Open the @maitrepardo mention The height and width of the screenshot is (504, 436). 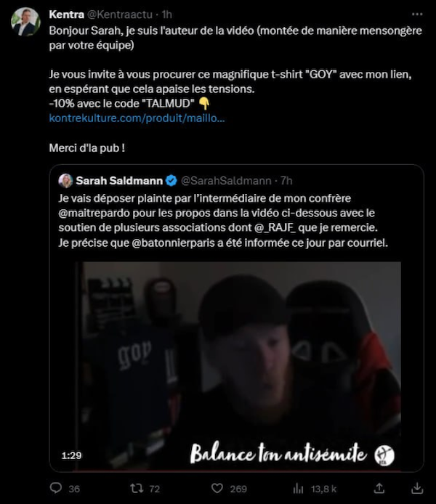pos(94,213)
